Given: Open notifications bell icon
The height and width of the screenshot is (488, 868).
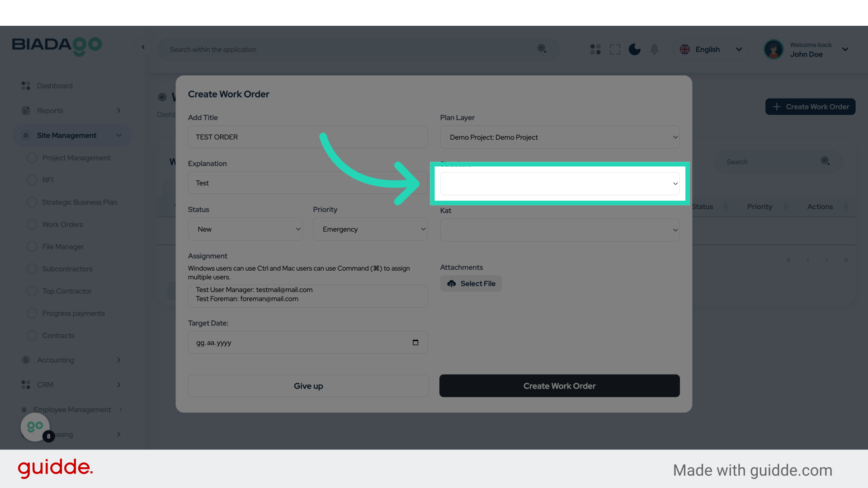Looking at the screenshot, I should point(654,49).
